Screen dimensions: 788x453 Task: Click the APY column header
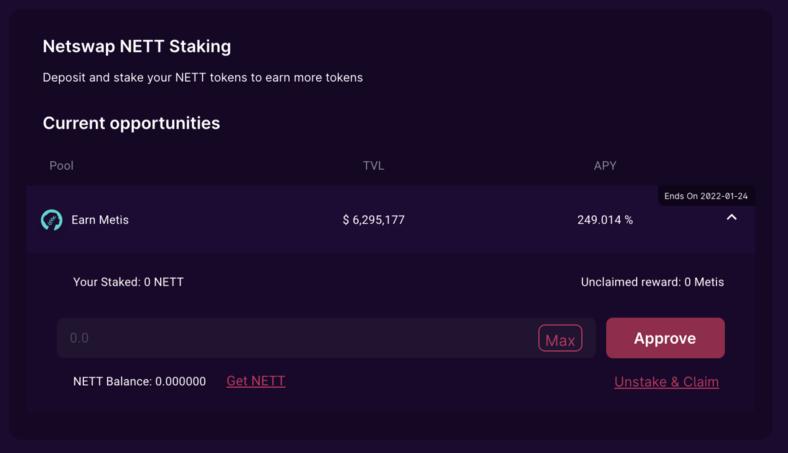point(605,165)
